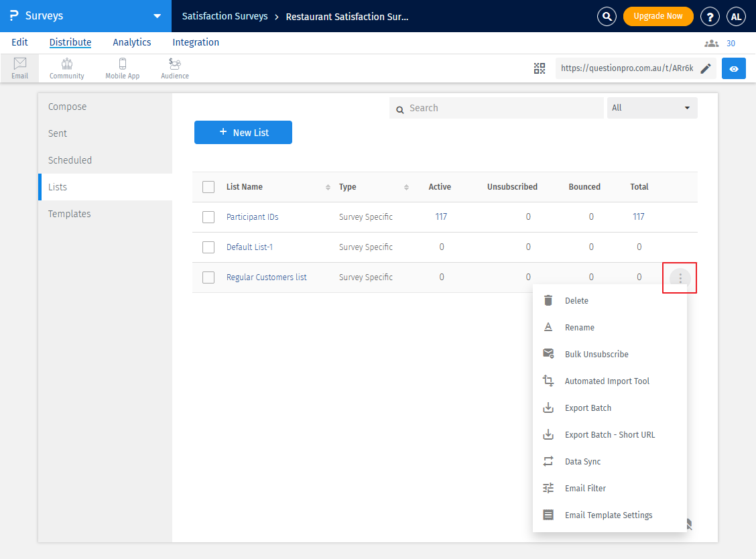Open the Surveys product dropdown
The width and height of the screenshot is (756, 559).
tap(157, 16)
